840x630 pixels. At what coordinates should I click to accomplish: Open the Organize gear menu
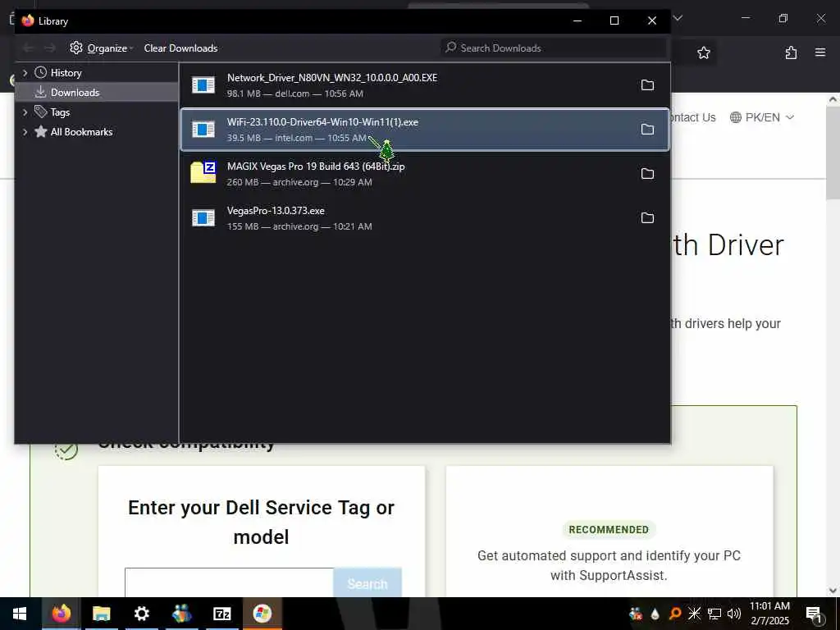pos(101,48)
